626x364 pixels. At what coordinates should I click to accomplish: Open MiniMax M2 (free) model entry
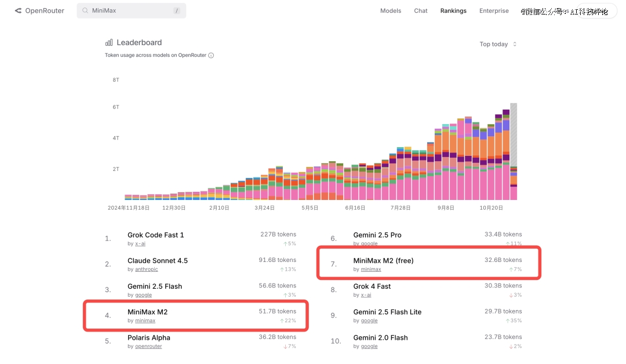click(383, 260)
